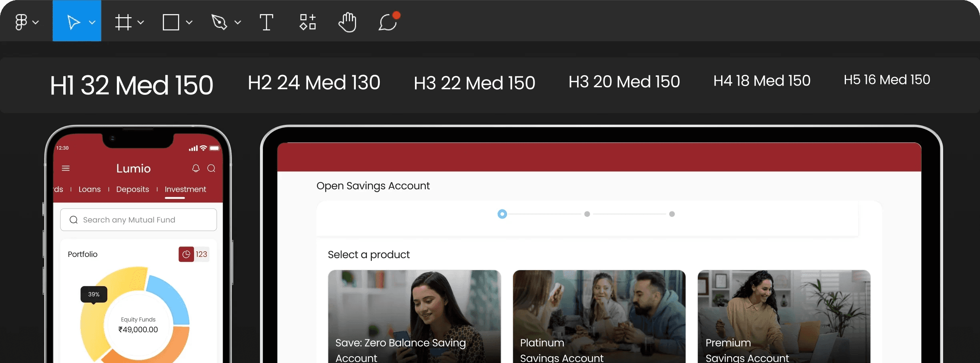Image resolution: width=980 pixels, height=363 pixels.
Task: Click the 12:30 clock on the phone
Action: point(62,148)
